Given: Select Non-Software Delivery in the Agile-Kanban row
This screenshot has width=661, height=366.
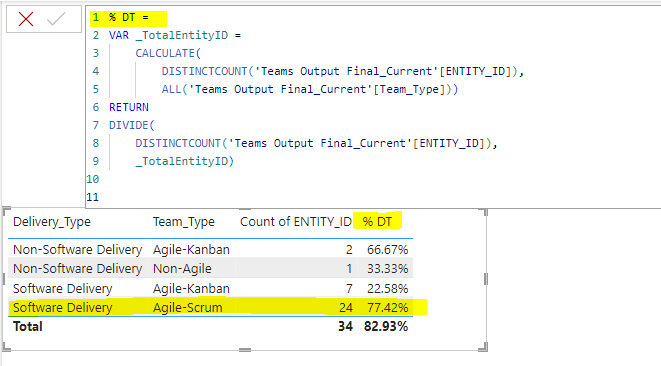Looking at the screenshot, I should 78,250.
